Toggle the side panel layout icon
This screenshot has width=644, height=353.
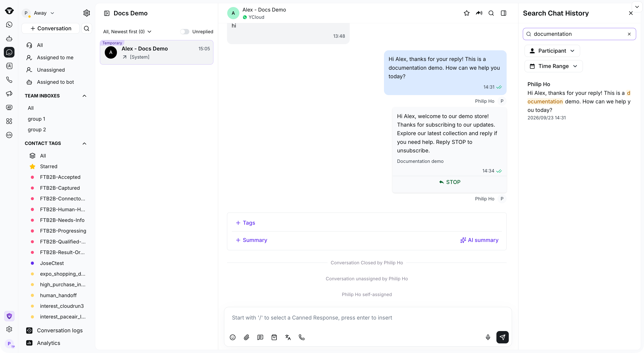pyautogui.click(x=503, y=13)
